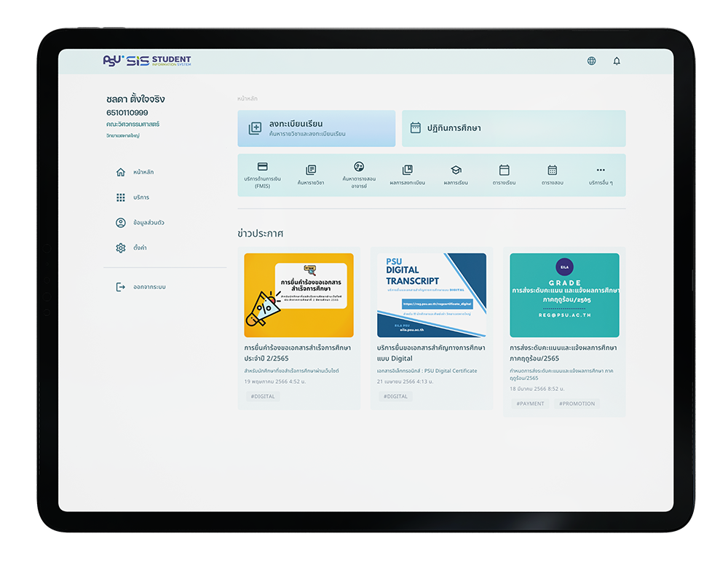Go to หน้าหลัก from the sidebar
This screenshot has height=563, width=728.
point(121,172)
